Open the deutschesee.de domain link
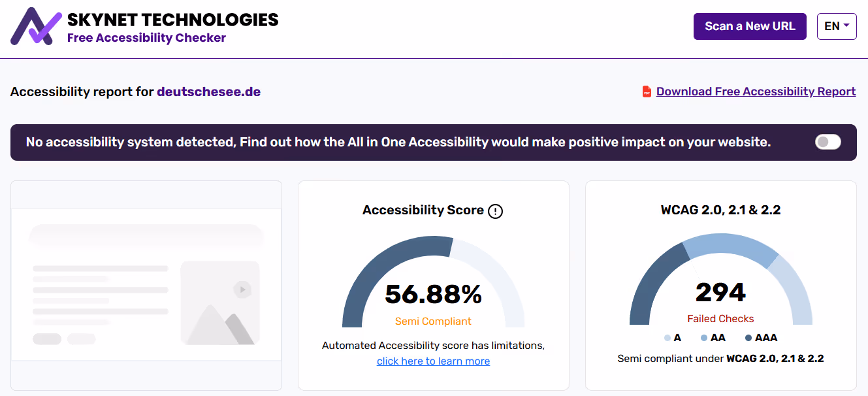 [x=208, y=91]
